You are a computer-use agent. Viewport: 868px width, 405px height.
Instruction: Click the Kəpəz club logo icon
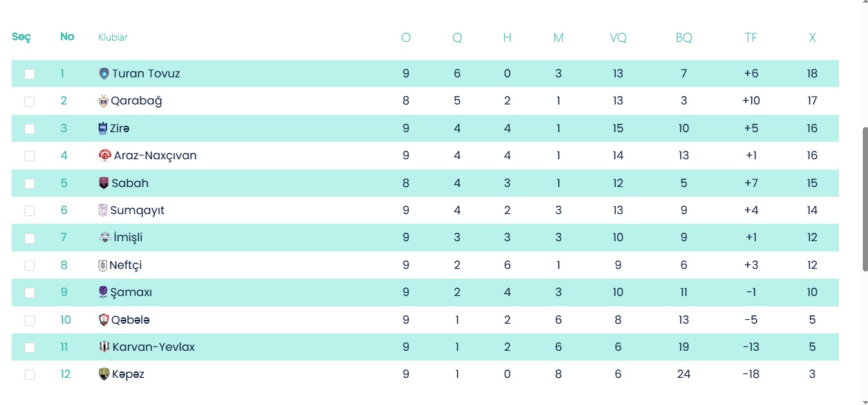104,374
